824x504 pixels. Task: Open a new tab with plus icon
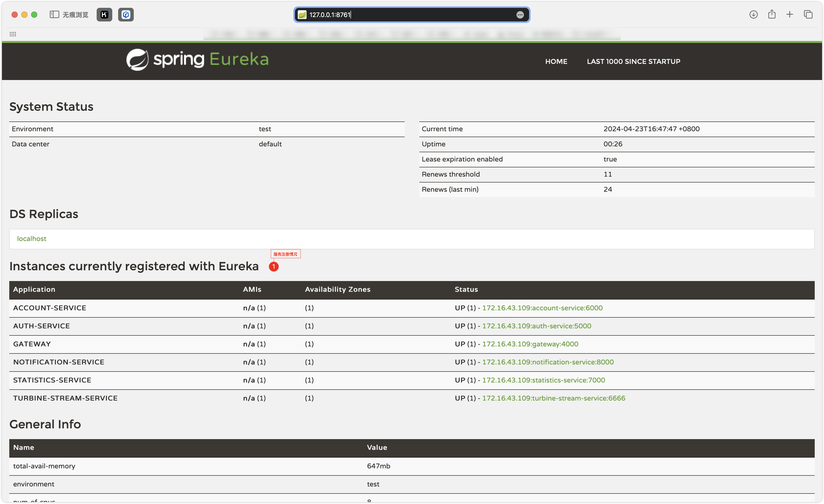click(x=790, y=14)
